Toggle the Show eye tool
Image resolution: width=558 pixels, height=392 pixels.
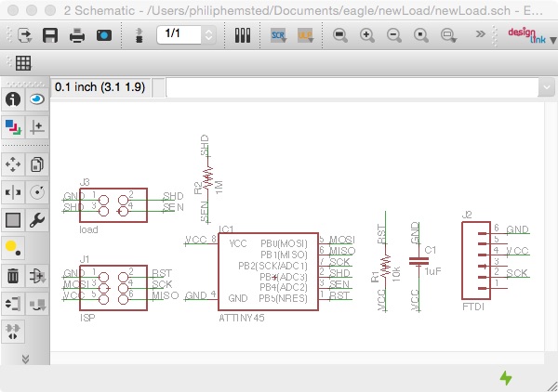37,99
